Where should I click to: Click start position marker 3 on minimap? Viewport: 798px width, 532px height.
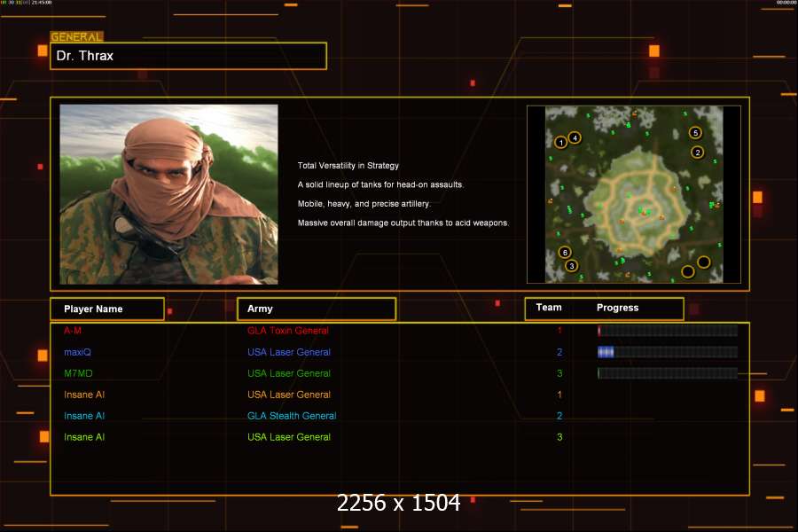click(x=572, y=266)
